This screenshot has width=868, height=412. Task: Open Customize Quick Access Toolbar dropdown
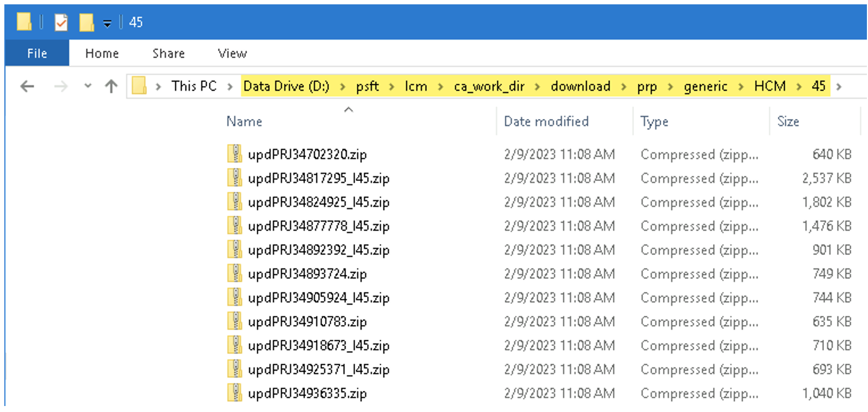coord(107,23)
